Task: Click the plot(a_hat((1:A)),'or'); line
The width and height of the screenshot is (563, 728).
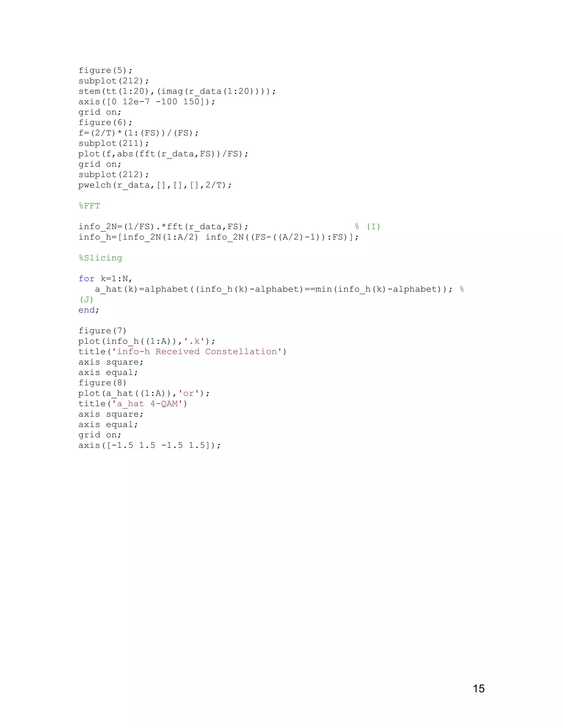Action: [144, 393]
